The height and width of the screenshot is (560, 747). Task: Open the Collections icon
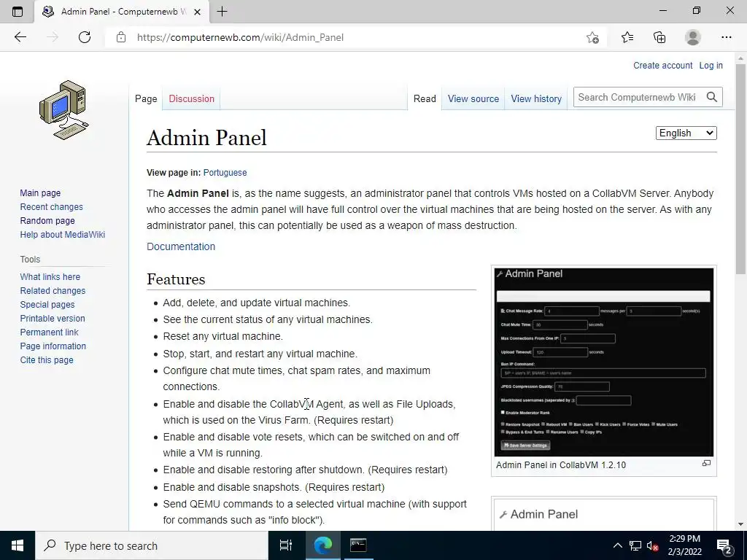pyautogui.click(x=659, y=37)
